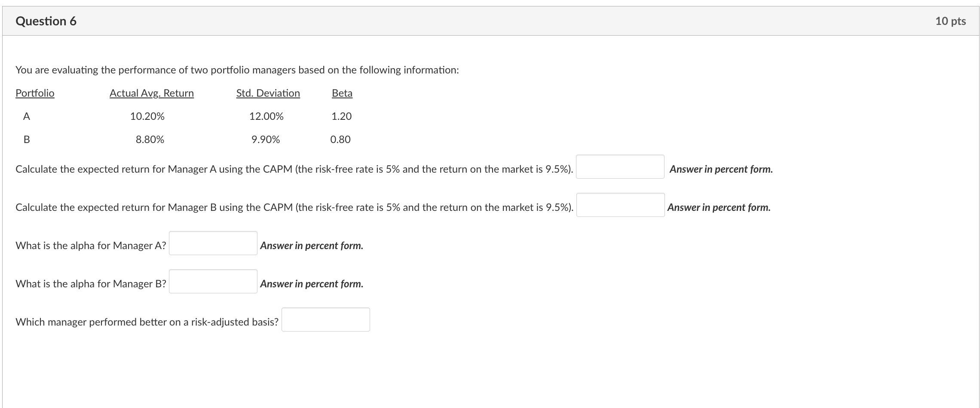Click the Answer in percent form note beside alpha A
Screen dimensions: 980x408
click(311, 245)
